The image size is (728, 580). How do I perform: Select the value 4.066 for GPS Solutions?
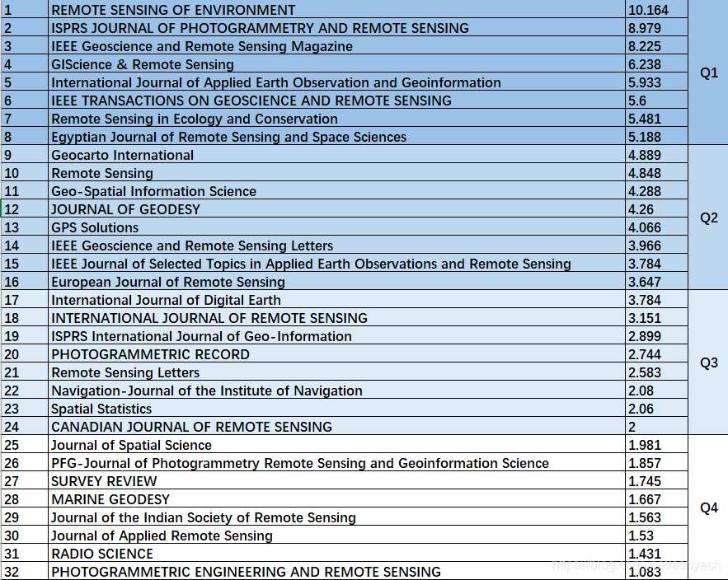656,227
